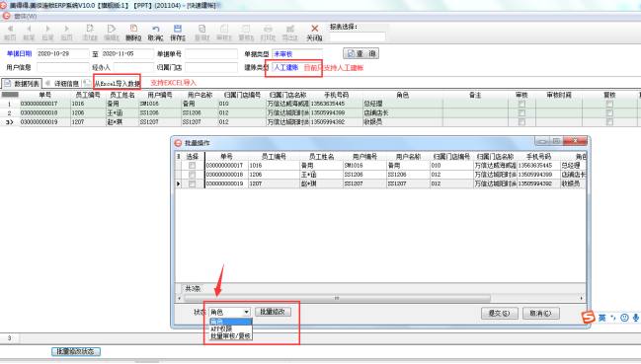Click the red application logo in title bar
Image resolution: width=641 pixels, height=364 pixels.
[3, 5]
